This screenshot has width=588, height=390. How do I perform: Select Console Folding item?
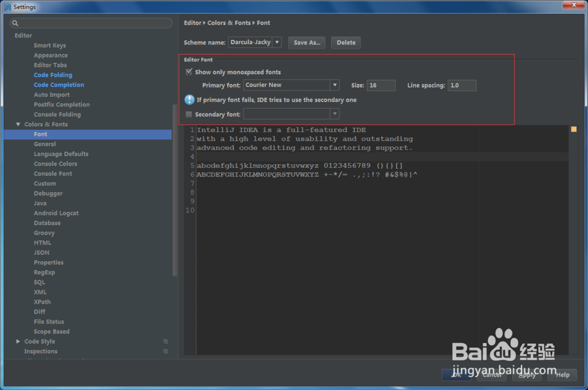[x=57, y=115]
